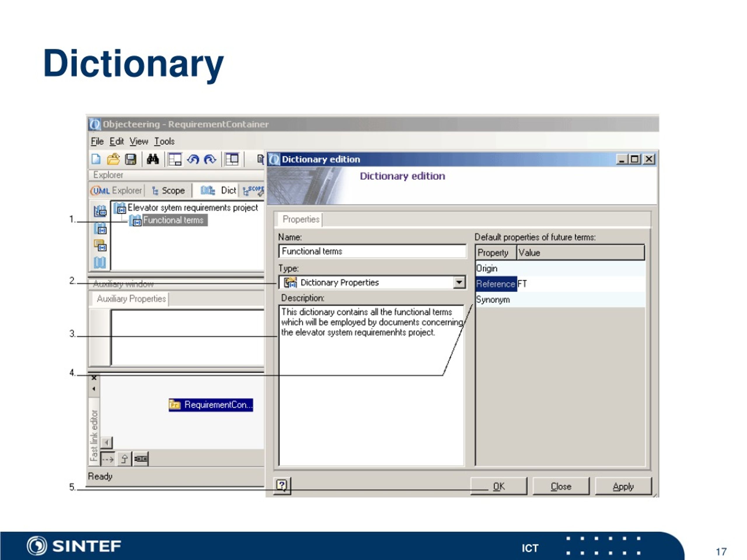
Task: Open the Type dropdown arrow
Action: [459, 282]
